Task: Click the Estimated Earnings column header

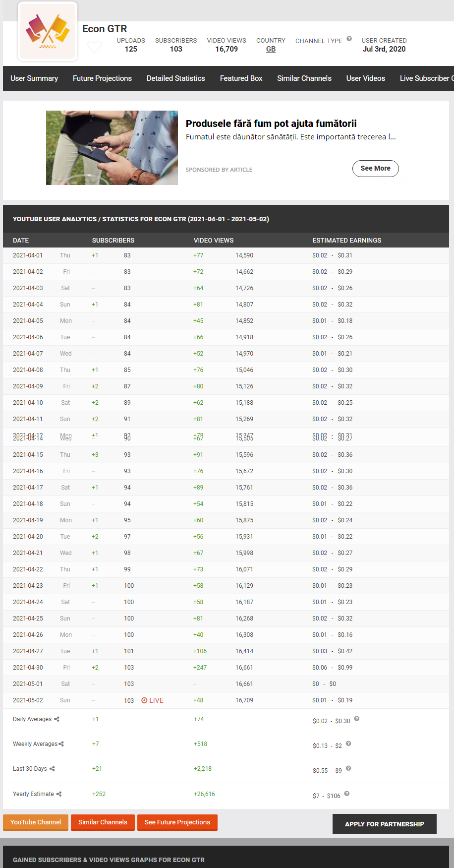Action: point(347,241)
